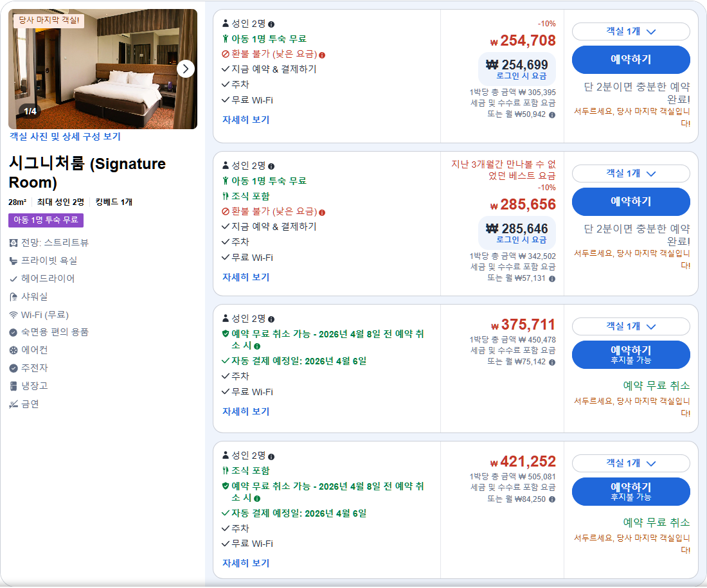Screen dimensions: 707x588
Task: Click the street view amenity icon
Action: (13, 243)
